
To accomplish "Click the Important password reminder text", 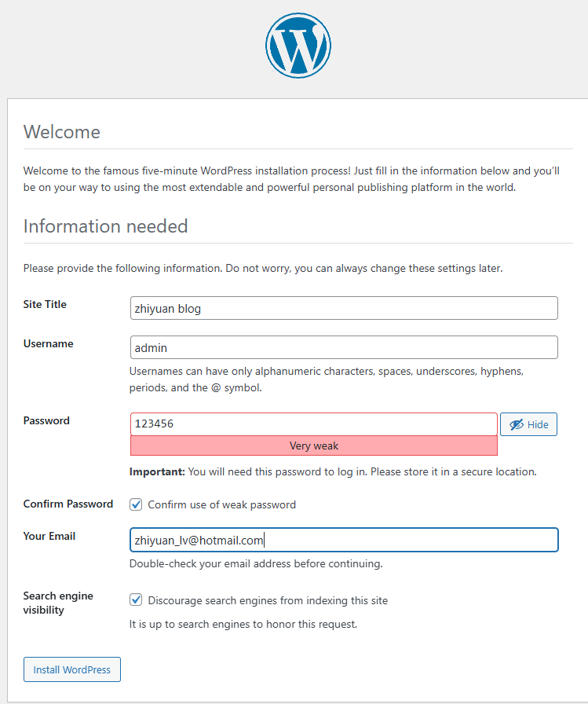I will point(333,472).
